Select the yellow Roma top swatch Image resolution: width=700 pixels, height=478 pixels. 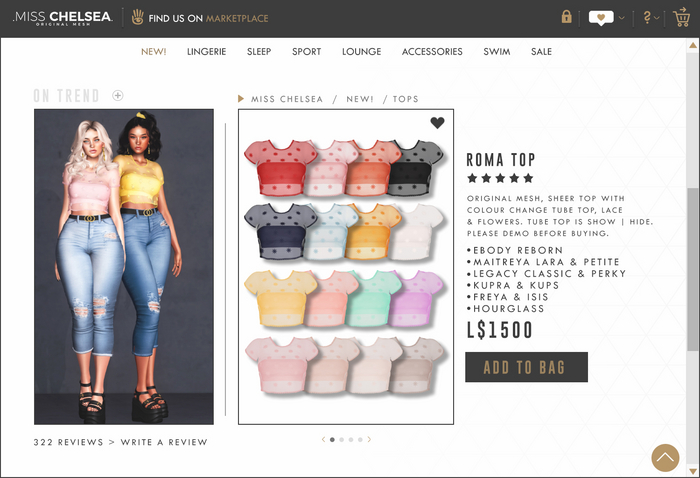pos(279,298)
